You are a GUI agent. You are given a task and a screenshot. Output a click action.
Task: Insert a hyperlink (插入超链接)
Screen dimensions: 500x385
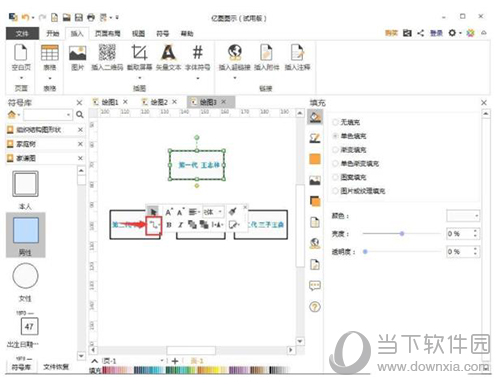pos(235,57)
